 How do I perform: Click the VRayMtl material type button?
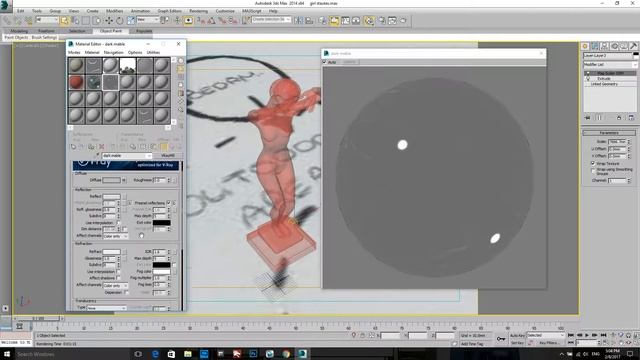tap(168, 156)
